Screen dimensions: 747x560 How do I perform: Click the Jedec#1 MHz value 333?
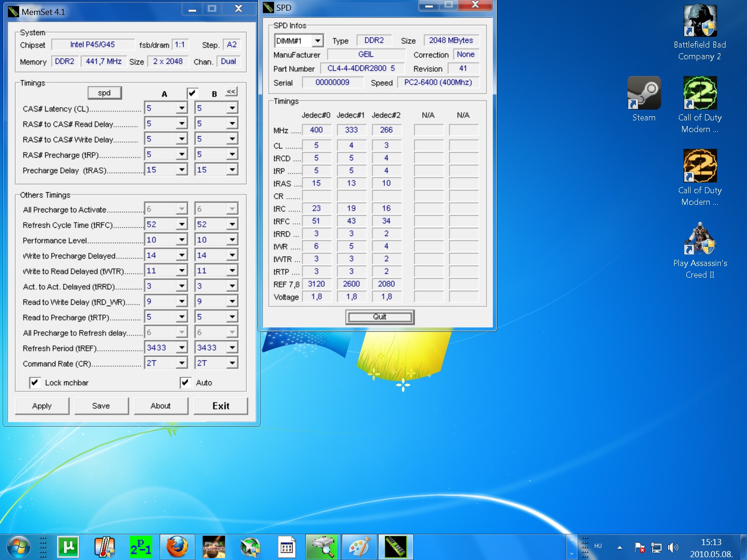(x=352, y=130)
